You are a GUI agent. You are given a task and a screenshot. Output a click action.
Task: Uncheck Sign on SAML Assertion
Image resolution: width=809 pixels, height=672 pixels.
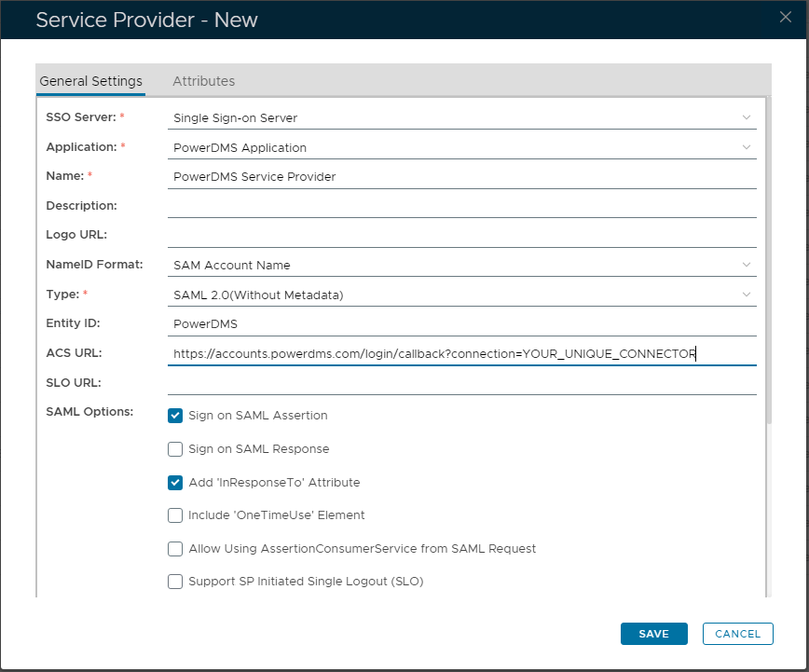[x=175, y=416]
